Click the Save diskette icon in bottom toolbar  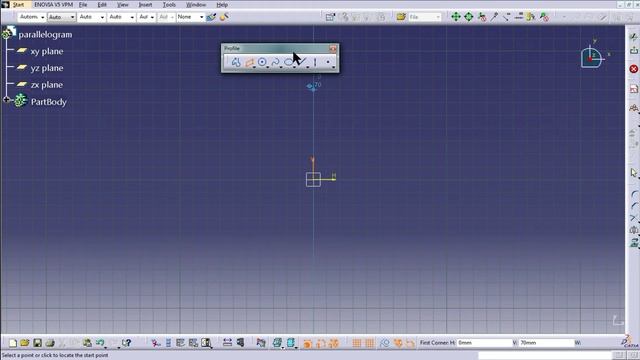point(38,343)
